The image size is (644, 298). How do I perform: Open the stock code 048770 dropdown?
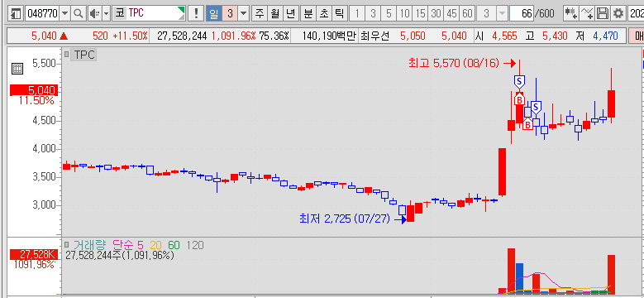point(65,13)
